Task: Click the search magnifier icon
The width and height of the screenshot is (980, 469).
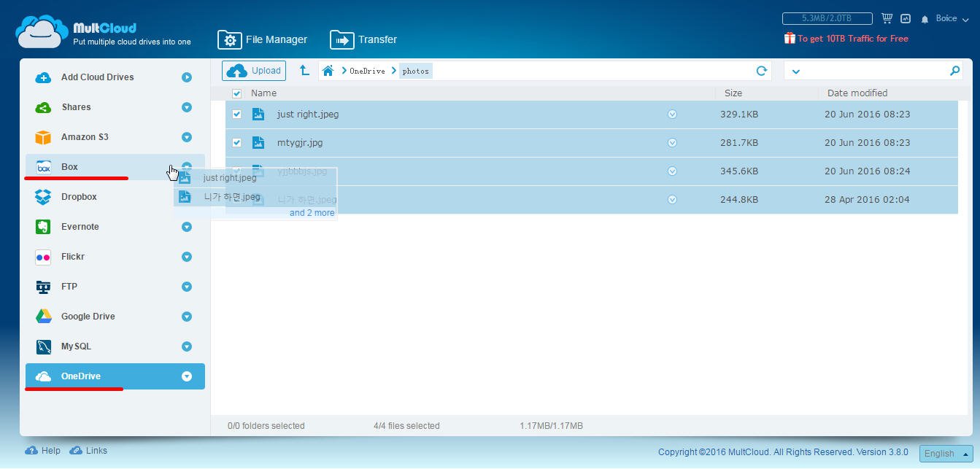Action: pos(954,71)
